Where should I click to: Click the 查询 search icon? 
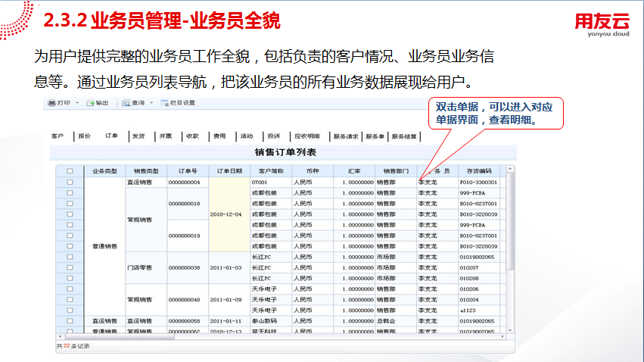point(126,103)
